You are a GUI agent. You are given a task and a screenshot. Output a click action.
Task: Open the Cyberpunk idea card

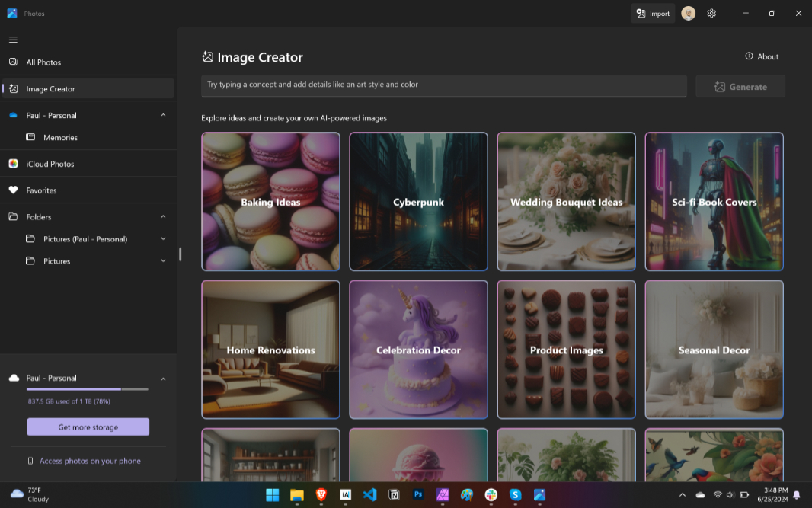pos(418,201)
